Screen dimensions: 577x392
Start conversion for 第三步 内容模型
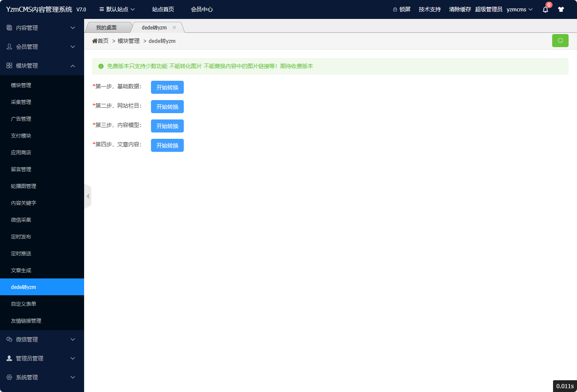[167, 126]
